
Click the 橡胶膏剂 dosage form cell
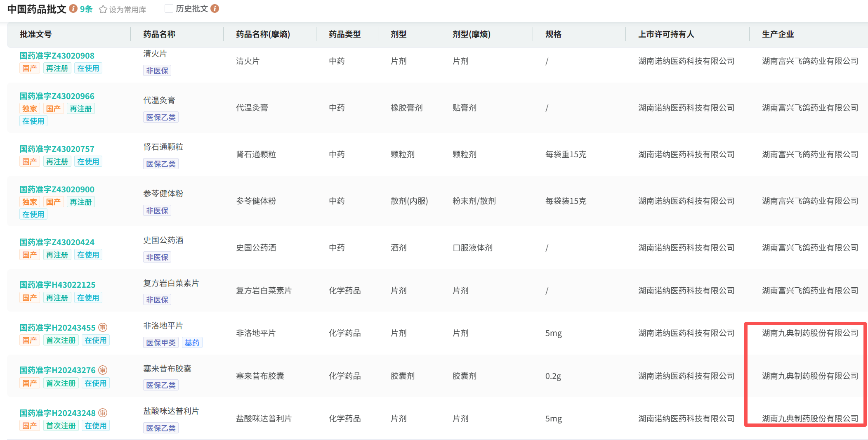pyautogui.click(x=407, y=108)
